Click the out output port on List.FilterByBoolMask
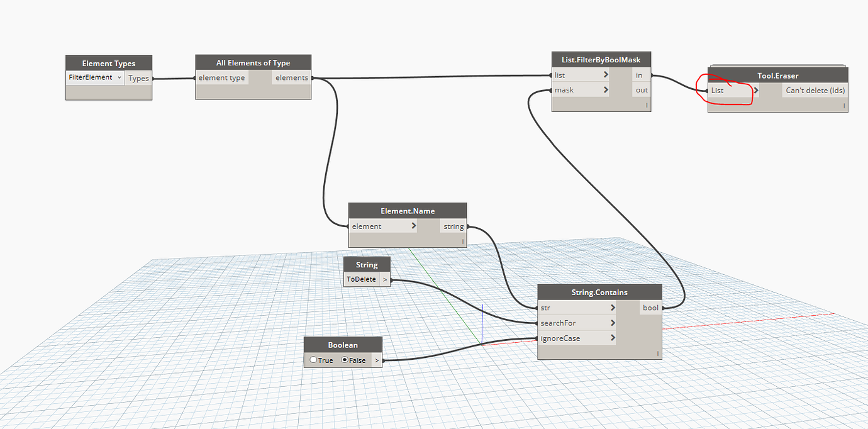 click(641, 89)
